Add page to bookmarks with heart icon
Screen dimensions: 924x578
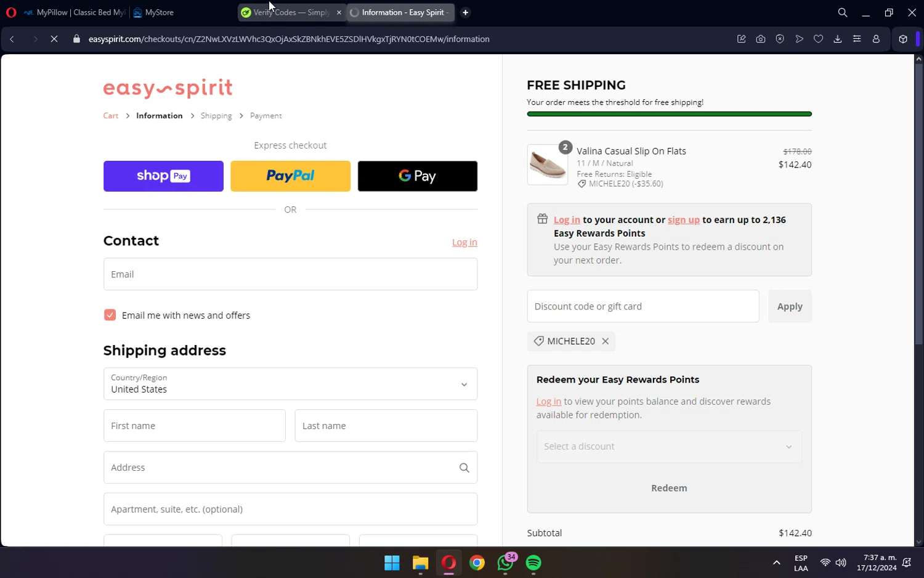818,39
